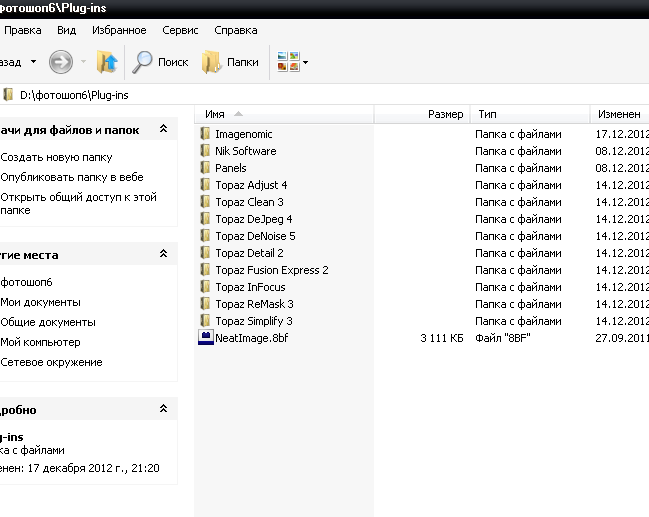
Task: Click the Up folder icon
Action: 107,62
